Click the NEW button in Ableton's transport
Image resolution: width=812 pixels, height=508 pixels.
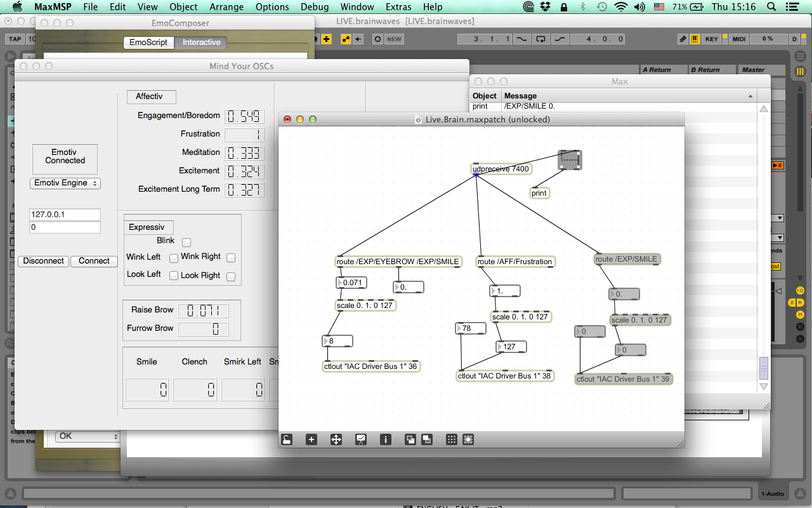[393, 38]
